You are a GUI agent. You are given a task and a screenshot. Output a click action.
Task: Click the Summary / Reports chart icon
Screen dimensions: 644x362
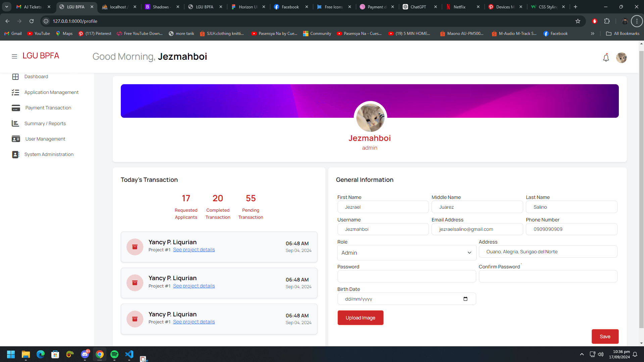pos(15,123)
